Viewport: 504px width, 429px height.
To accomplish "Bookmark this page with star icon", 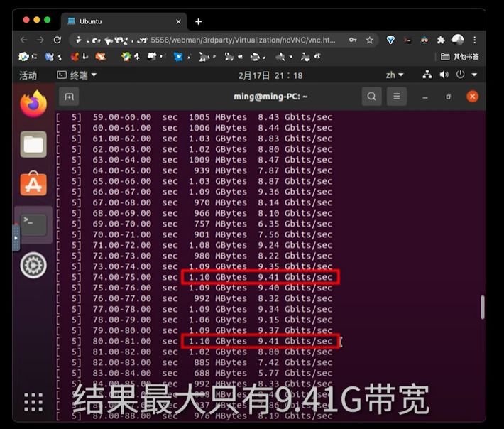I will point(370,40).
